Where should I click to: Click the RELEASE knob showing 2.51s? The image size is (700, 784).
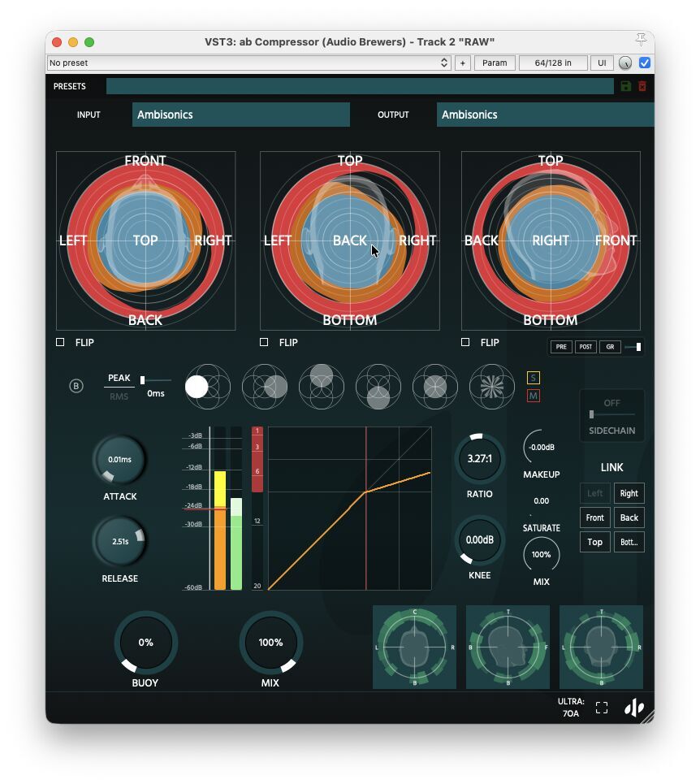pos(119,542)
